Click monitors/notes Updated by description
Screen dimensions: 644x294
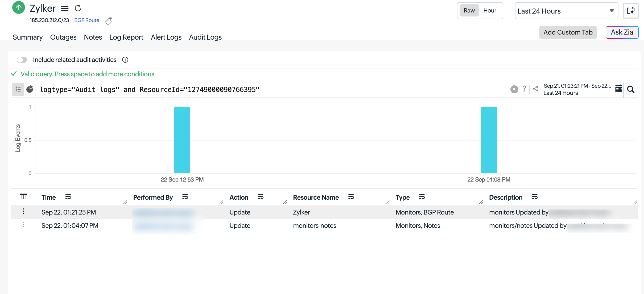click(528, 225)
